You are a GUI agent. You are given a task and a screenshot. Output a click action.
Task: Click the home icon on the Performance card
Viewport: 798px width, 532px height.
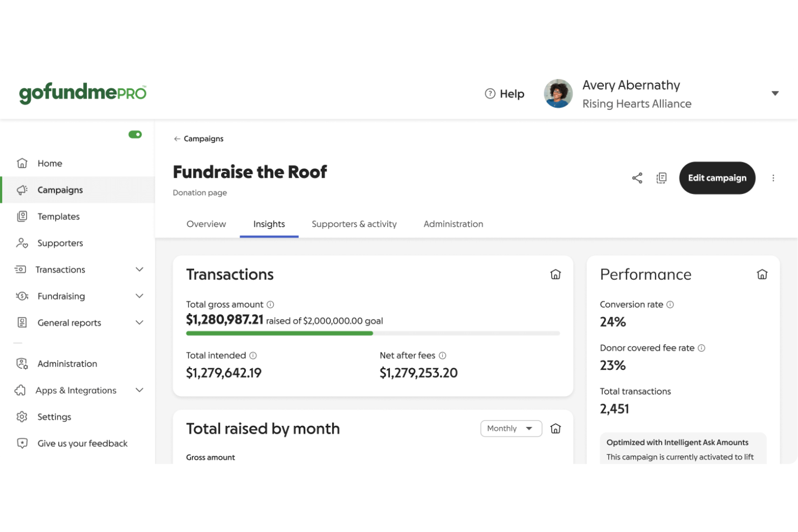pyautogui.click(x=762, y=274)
